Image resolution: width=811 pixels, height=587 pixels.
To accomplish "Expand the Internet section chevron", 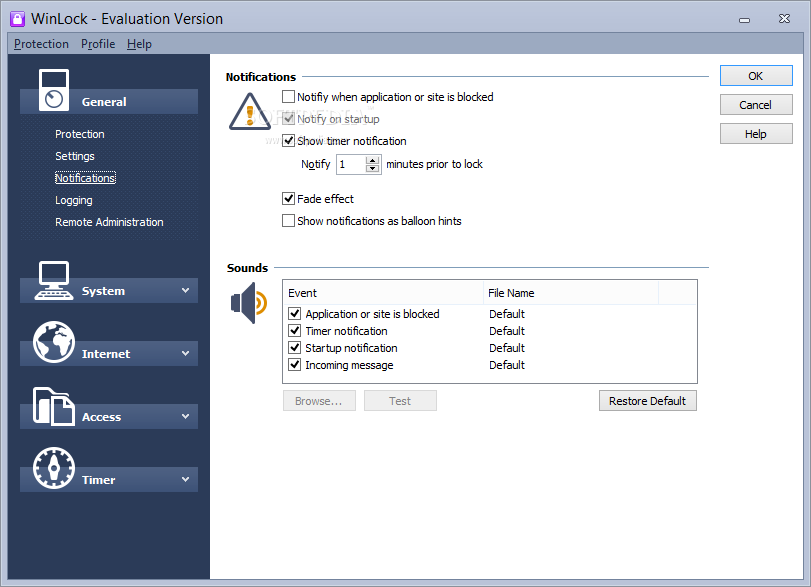I will coord(186,354).
